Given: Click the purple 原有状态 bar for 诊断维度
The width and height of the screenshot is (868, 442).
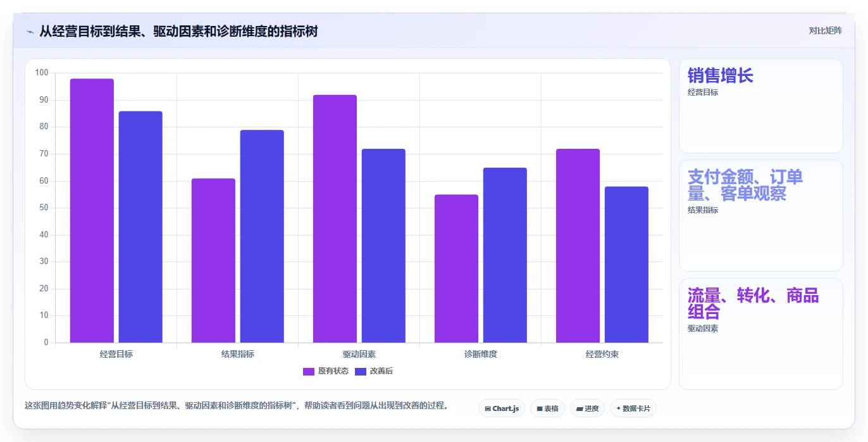Looking at the screenshot, I should coord(456,268).
